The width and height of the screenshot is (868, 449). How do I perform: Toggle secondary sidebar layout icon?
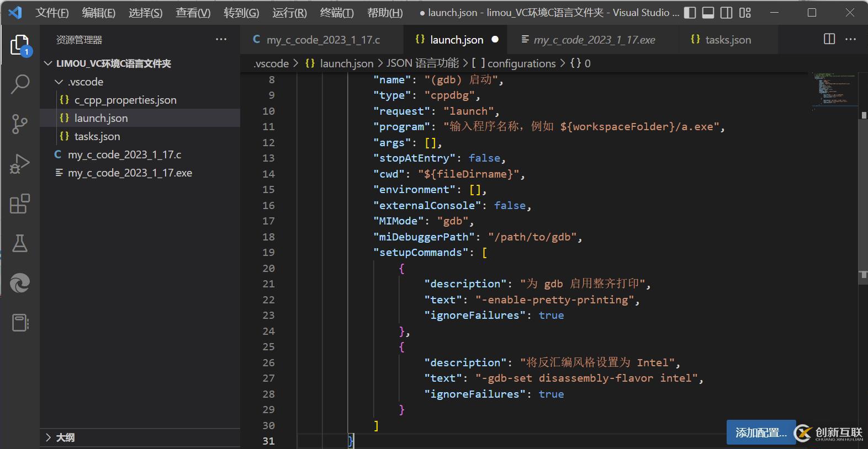click(727, 12)
